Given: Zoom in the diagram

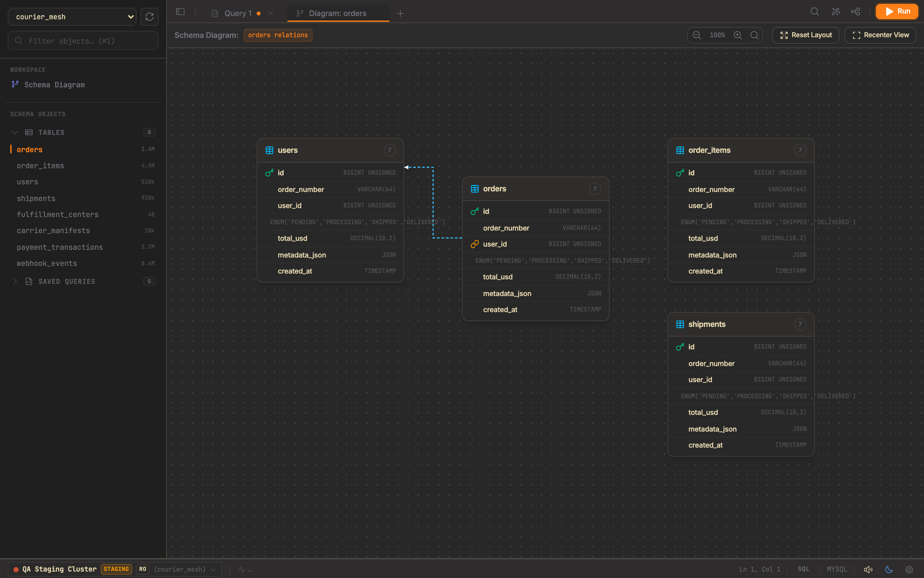Looking at the screenshot, I should (738, 35).
